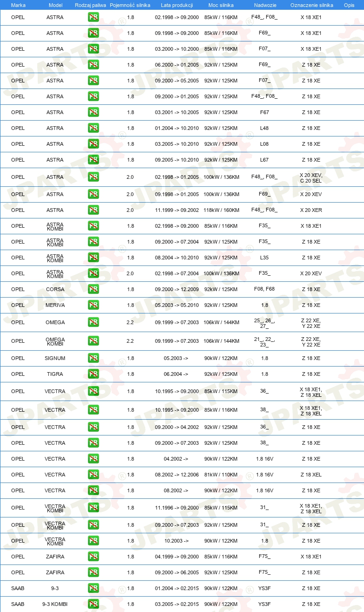Click the body code L48

(264, 128)
